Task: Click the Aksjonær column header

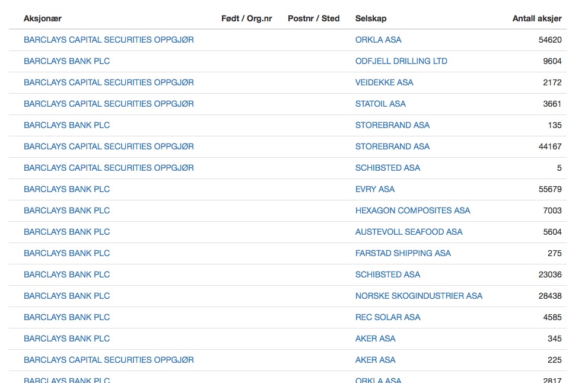Action: [x=43, y=18]
